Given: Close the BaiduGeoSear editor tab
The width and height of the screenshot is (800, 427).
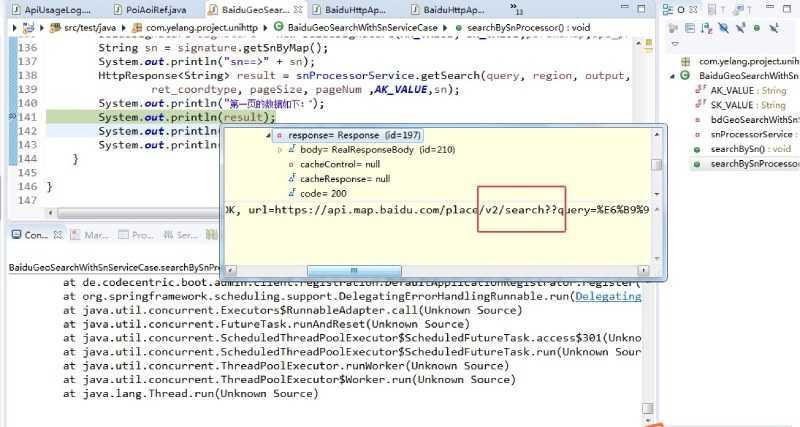Looking at the screenshot, I should tap(298, 10).
